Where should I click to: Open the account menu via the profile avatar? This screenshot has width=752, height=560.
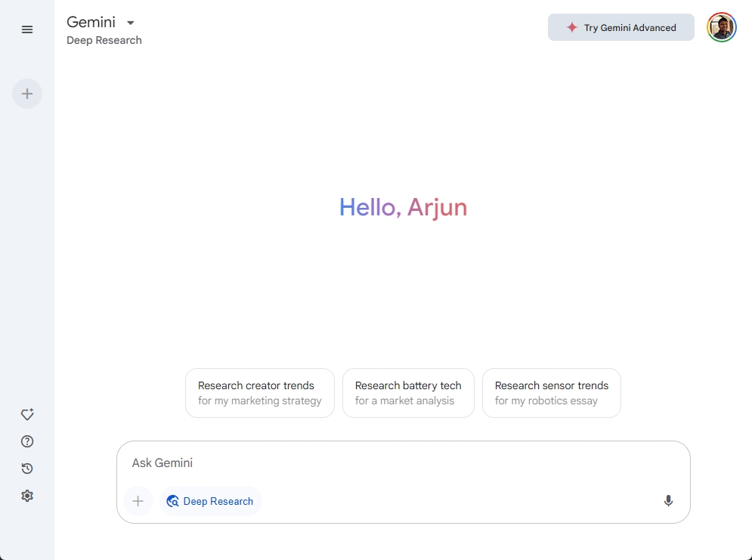coord(721,27)
